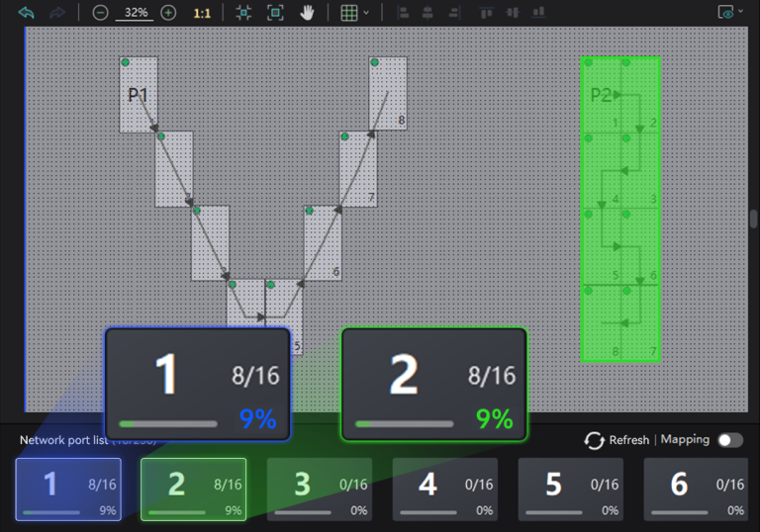Reset zoom with the 1:1 icon
Image resolution: width=760 pixels, height=532 pixels.
[x=202, y=13]
